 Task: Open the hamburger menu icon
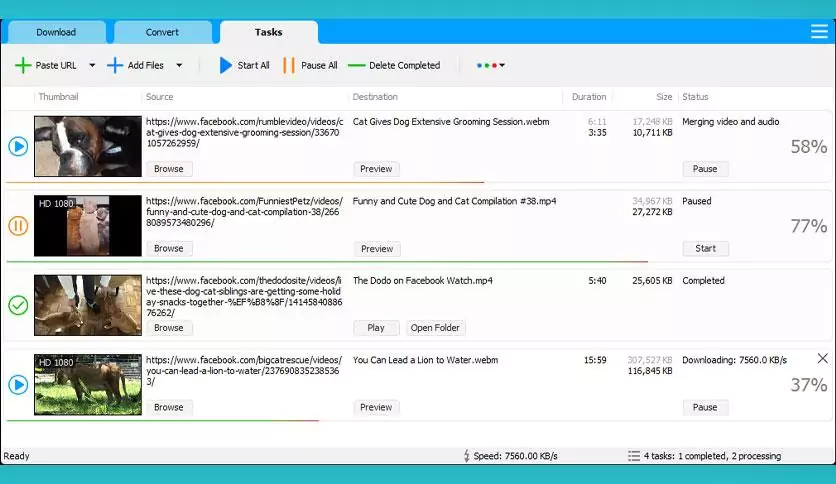coord(819,32)
